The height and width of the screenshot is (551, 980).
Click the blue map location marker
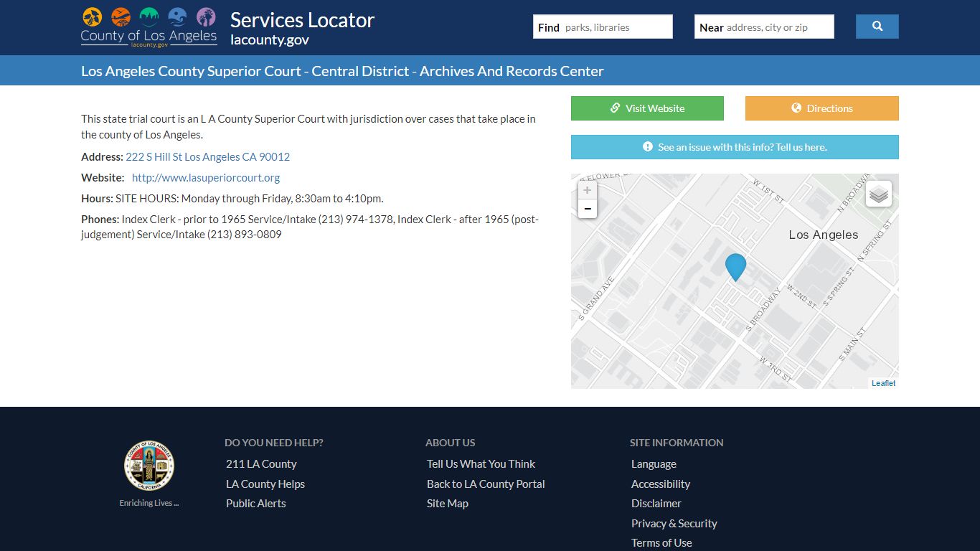(735, 267)
